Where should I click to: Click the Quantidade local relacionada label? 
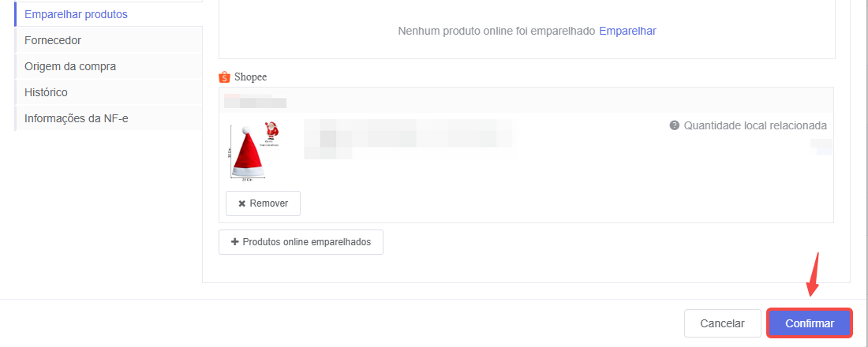pyautogui.click(x=755, y=125)
